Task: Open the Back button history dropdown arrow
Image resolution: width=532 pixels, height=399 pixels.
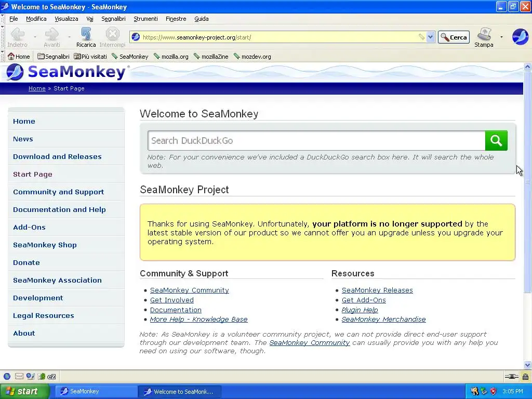Action: pos(35,37)
